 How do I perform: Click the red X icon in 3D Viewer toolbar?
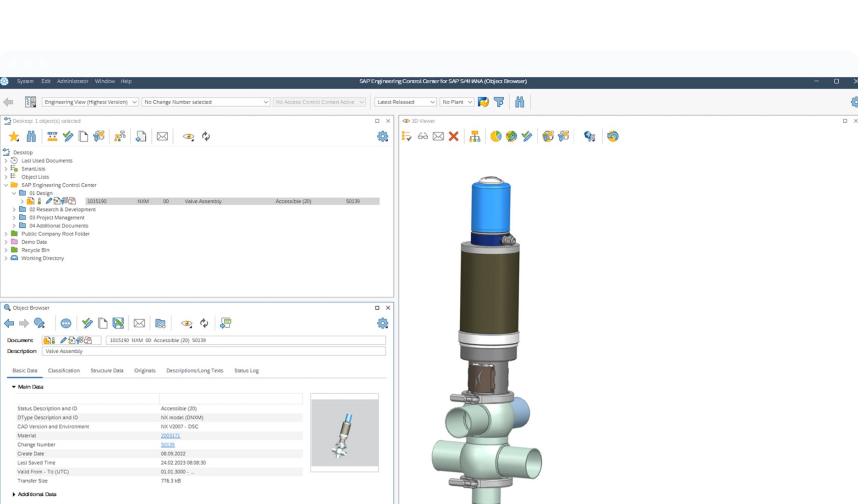point(453,137)
